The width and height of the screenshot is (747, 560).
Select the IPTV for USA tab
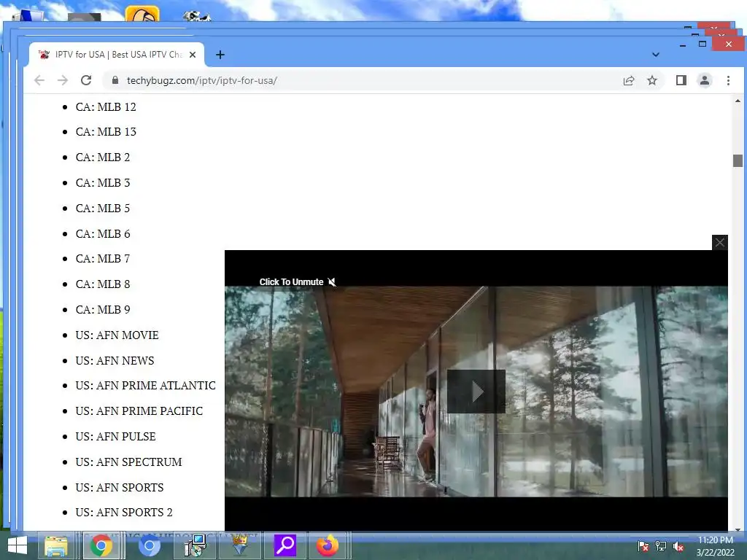pos(117,55)
